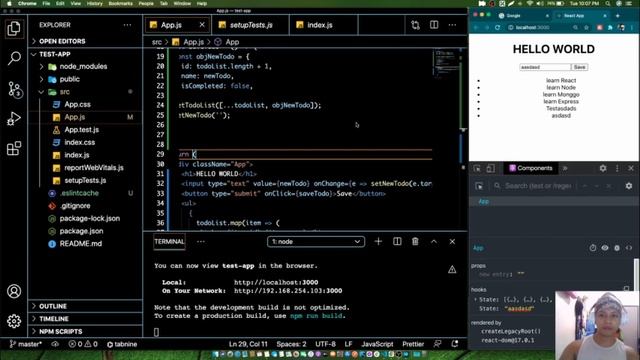Inspect matching DOM element eye icon
640x360 pixels.
605,248
